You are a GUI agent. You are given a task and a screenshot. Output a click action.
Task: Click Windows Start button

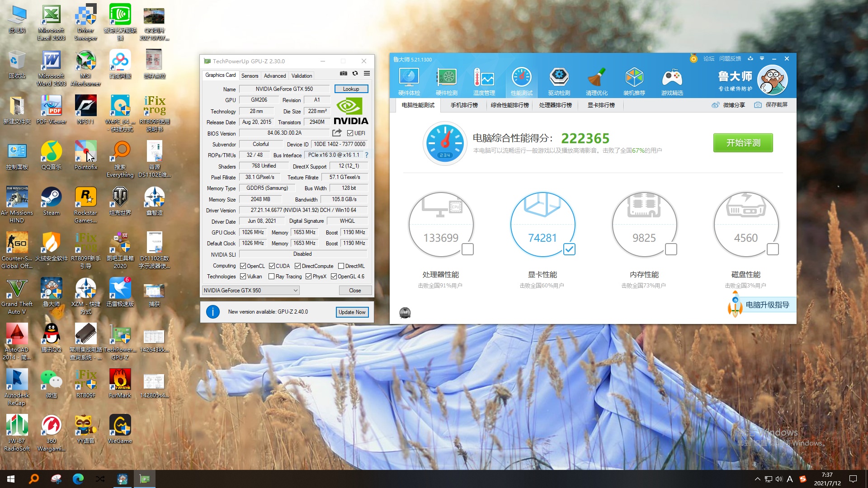11,479
